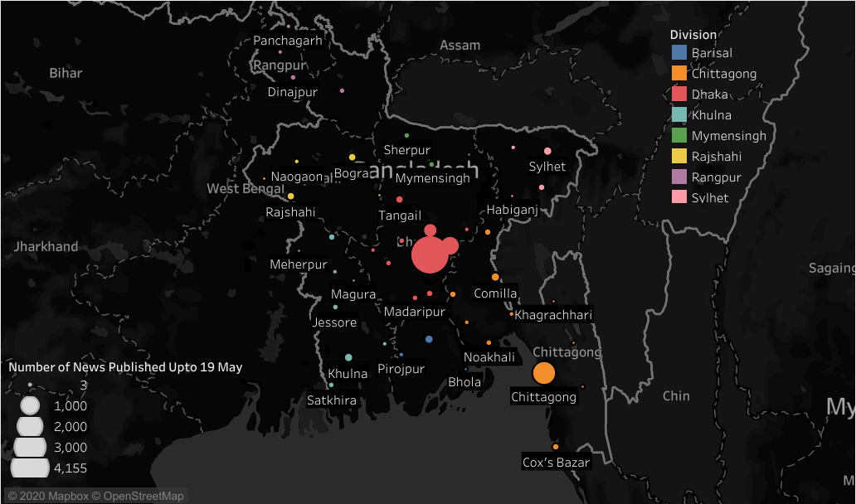Viewport: 856px width, 504px height.
Task: Click the Dinajpur map label
Action: coord(293,92)
